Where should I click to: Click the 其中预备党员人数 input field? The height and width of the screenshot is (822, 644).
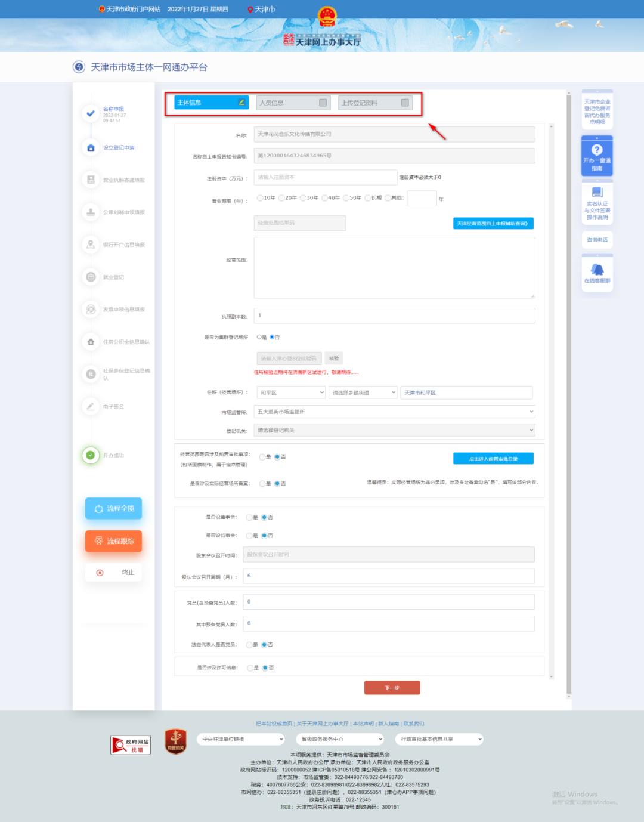pos(389,623)
